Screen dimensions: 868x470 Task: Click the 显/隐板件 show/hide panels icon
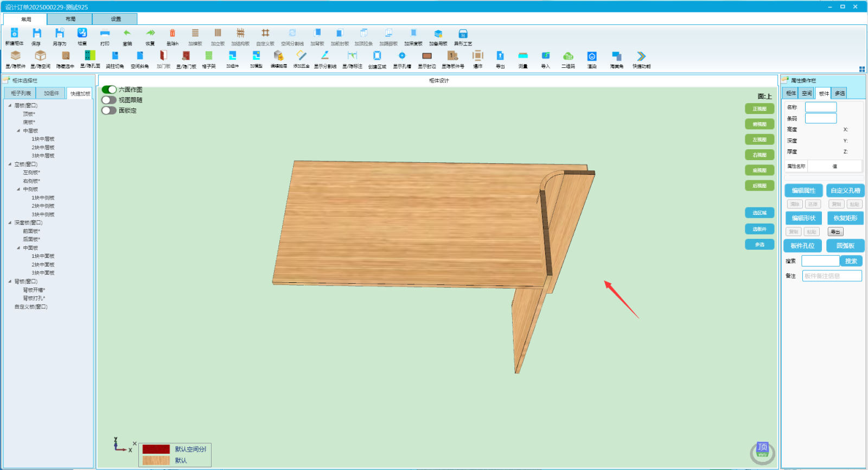(16, 56)
